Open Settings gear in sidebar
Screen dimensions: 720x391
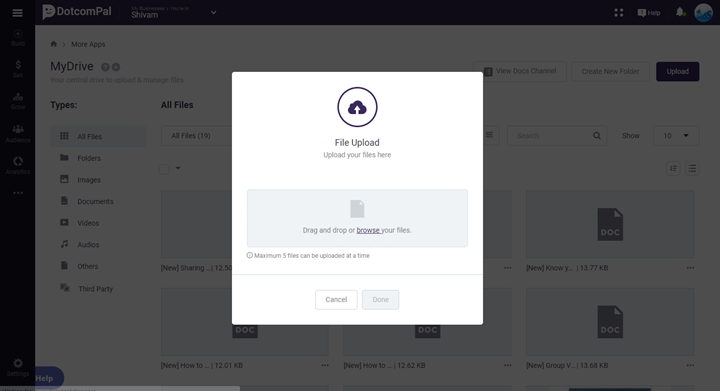(x=18, y=368)
